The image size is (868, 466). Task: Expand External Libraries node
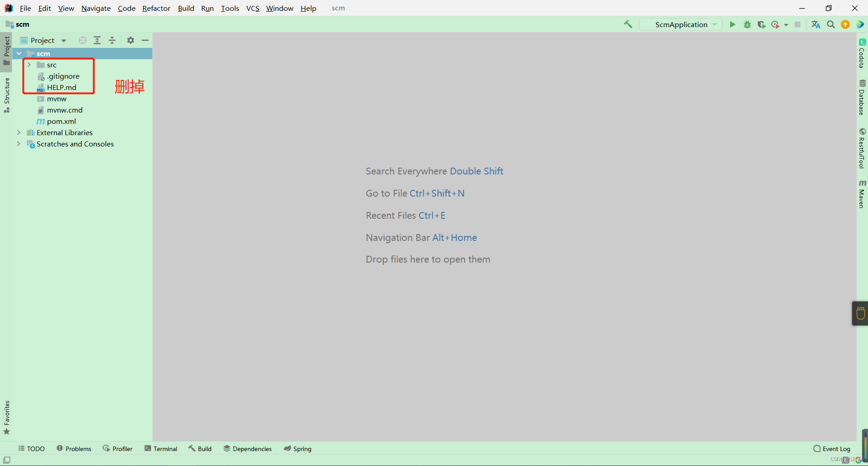[19, 132]
